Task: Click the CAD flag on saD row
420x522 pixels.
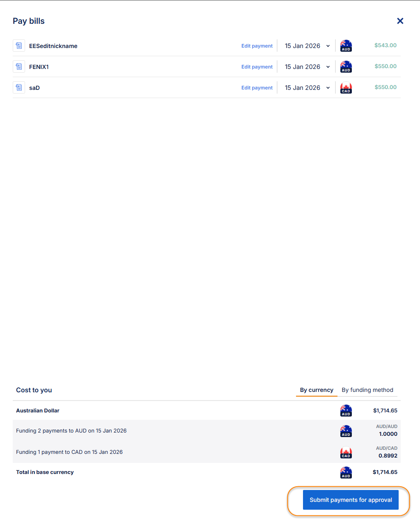Action: point(346,87)
